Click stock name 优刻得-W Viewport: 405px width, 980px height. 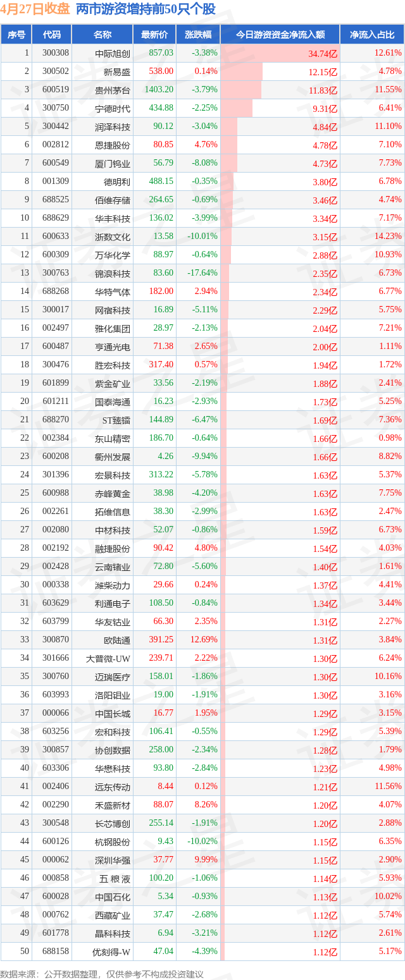click(x=111, y=952)
